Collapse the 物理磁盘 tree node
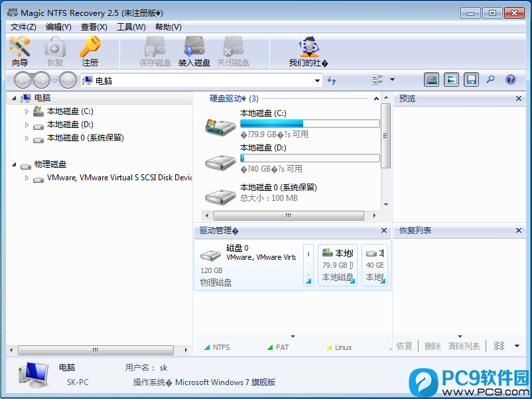Screen dimensions: 532x399 click(14, 165)
